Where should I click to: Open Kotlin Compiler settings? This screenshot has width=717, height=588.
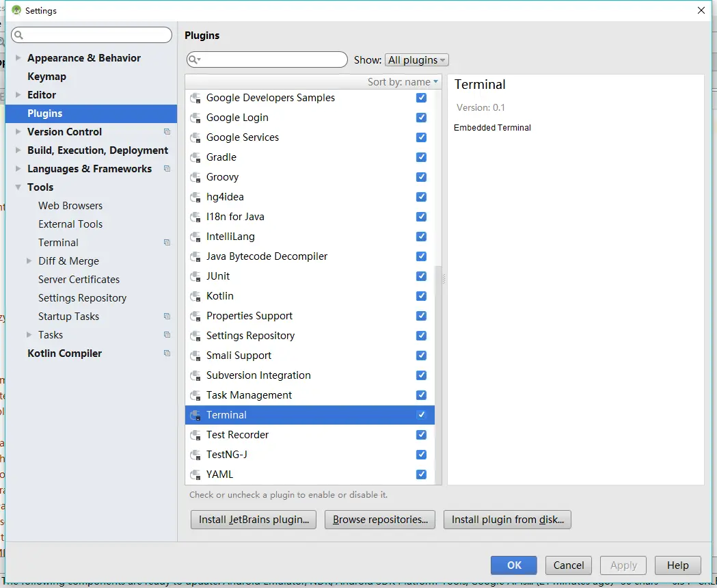pos(64,353)
